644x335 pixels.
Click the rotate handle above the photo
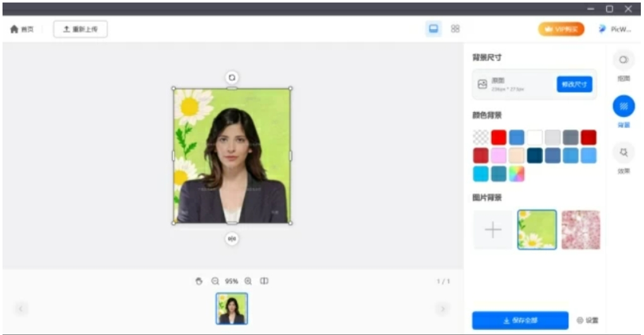(x=232, y=77)
